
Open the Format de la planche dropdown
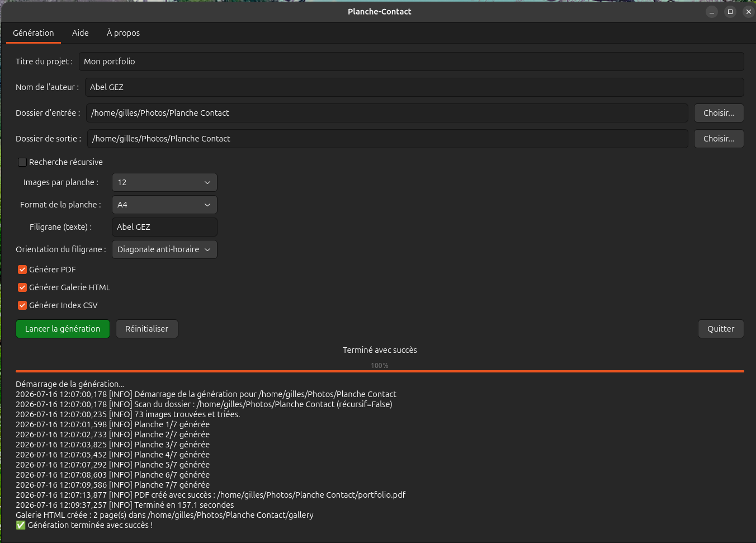point(164,205)
